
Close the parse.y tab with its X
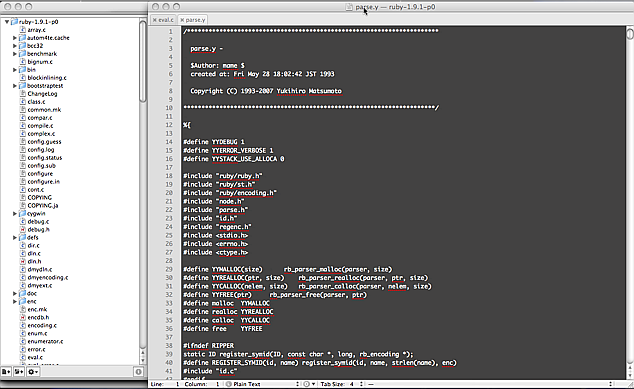coord(182,20)
